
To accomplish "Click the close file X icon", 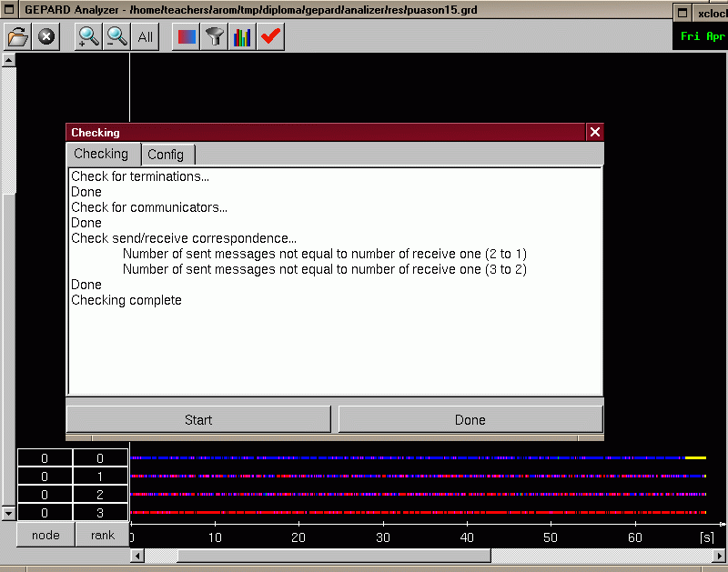I will coord(46,37).
